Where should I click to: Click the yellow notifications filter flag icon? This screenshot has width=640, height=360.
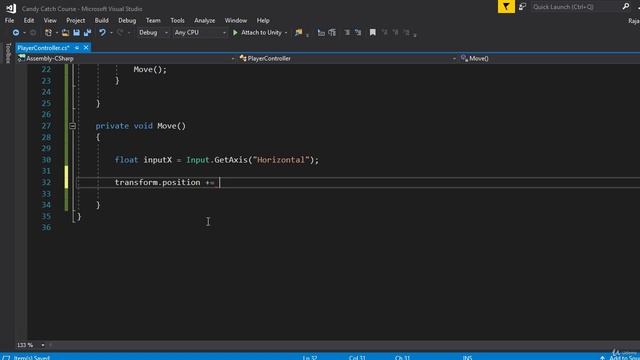pyautogui.click(x=506, y=7)
